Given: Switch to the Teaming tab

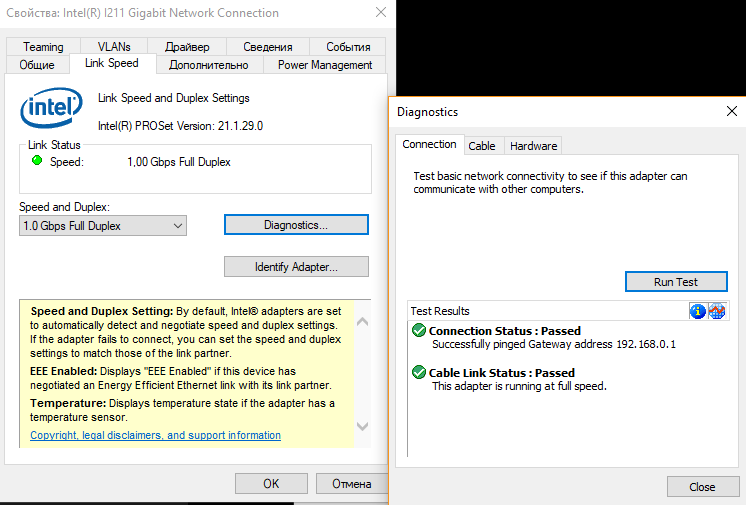Looking at the screenshot, I should pos(43,47).
